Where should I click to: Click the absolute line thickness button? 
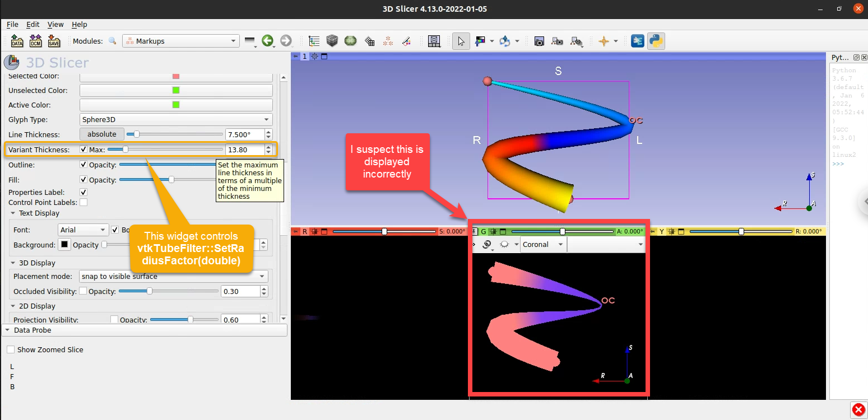click(102, 134)
